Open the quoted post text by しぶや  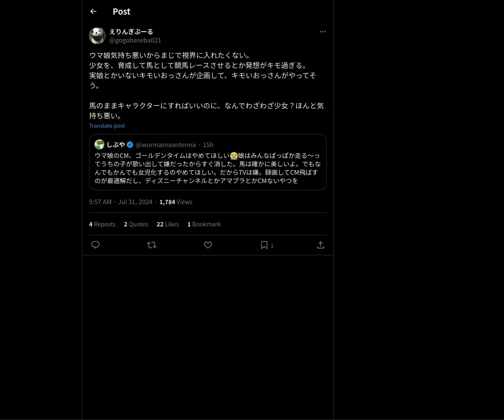pos(207,168)
